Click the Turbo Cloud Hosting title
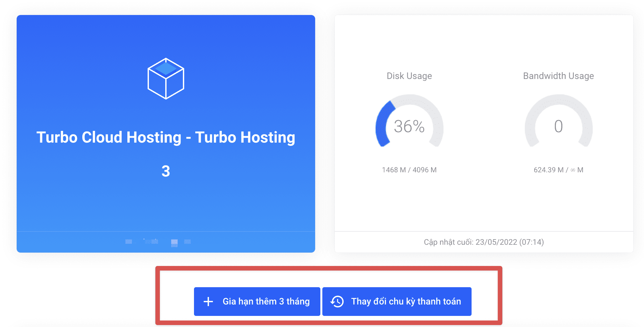This screenshot has height=327, width=644. pyautogui.click(x=166, y=137)
